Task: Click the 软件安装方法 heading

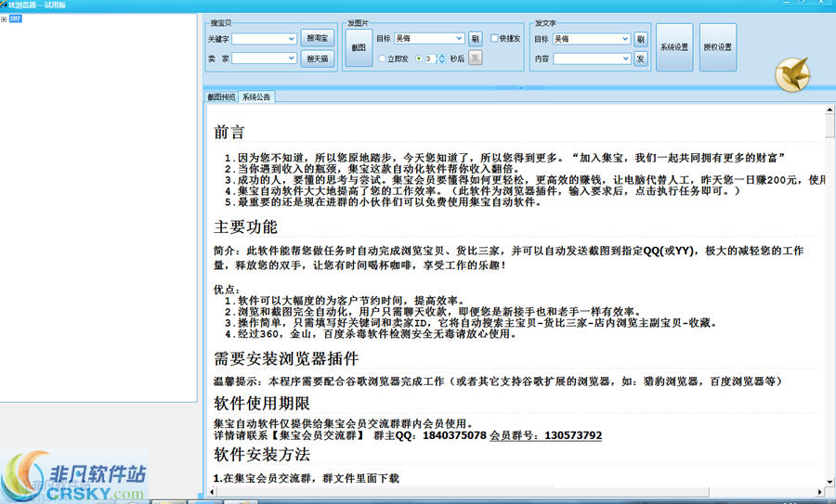Action: (262, 455)
